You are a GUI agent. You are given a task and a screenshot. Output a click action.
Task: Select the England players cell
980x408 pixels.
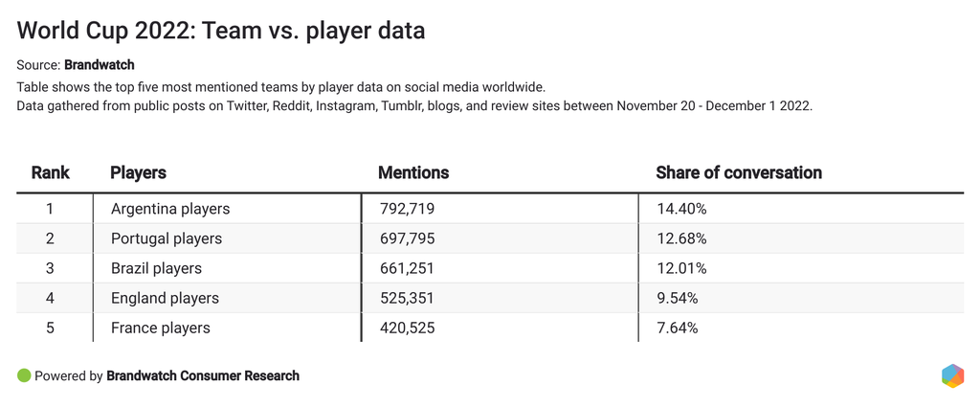[165, 298]
